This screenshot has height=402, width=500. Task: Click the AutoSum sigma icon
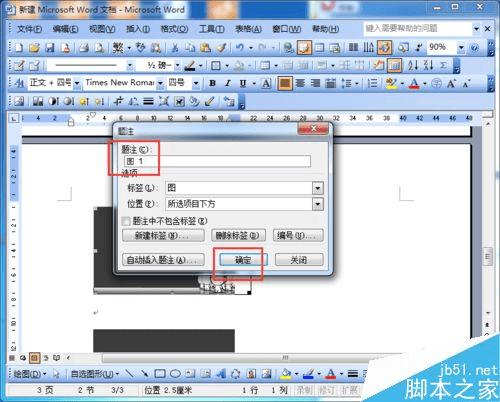pos(443,65)
